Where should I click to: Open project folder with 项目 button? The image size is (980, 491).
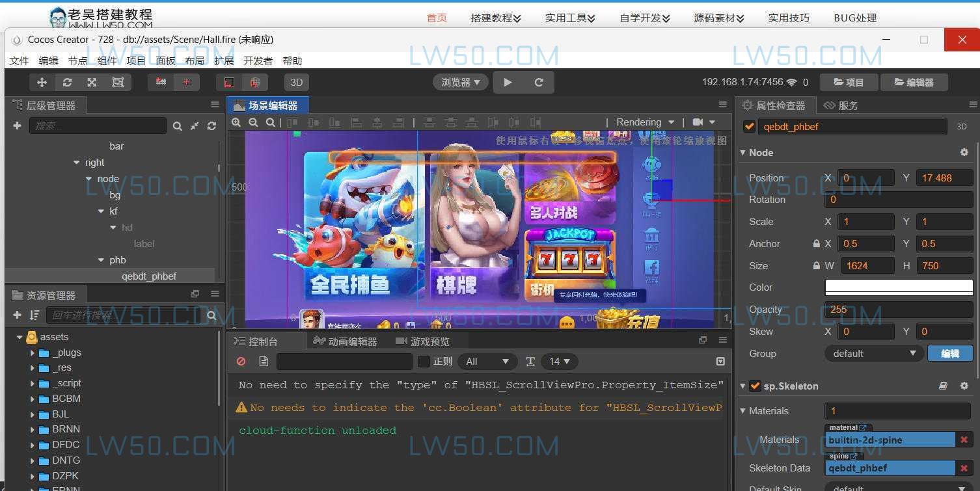(x=848, y=83)
